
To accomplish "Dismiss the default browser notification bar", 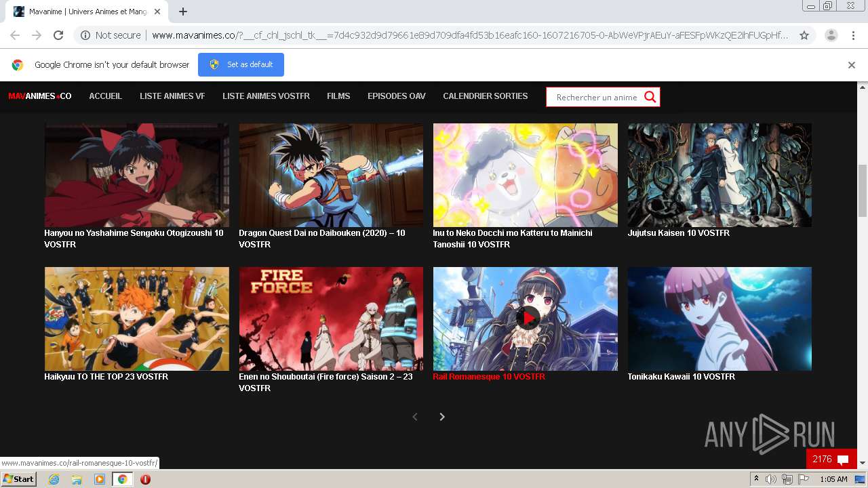I will click(852, 65).
